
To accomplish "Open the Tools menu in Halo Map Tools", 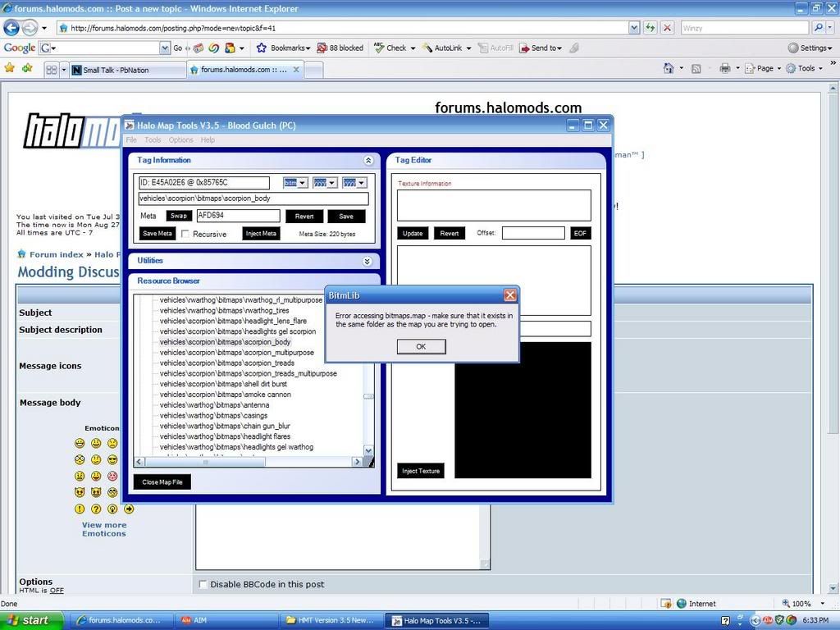I will [x=153, y=139].
